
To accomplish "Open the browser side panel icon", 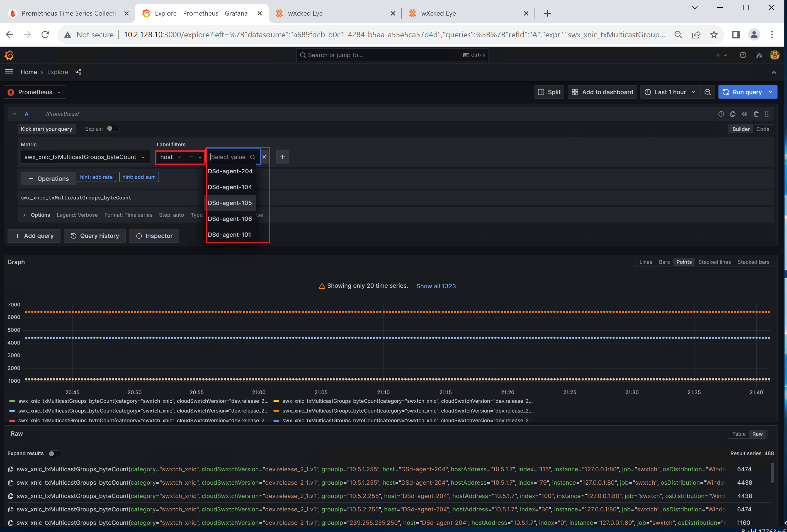I will click(736, 35).
